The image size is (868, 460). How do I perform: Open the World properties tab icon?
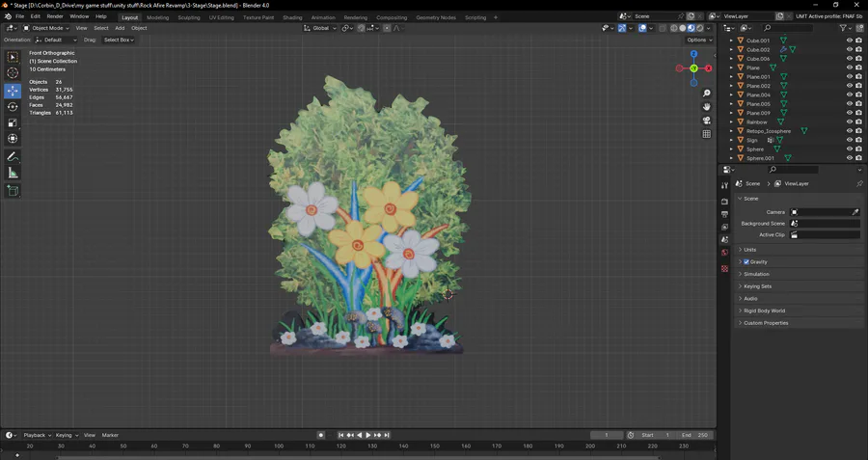point(725,253)
